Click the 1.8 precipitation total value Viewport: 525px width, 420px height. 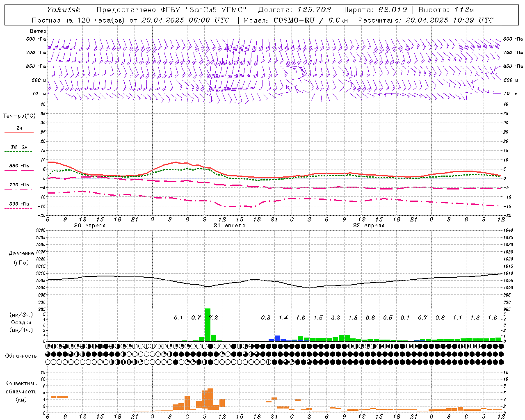[353, 317]
